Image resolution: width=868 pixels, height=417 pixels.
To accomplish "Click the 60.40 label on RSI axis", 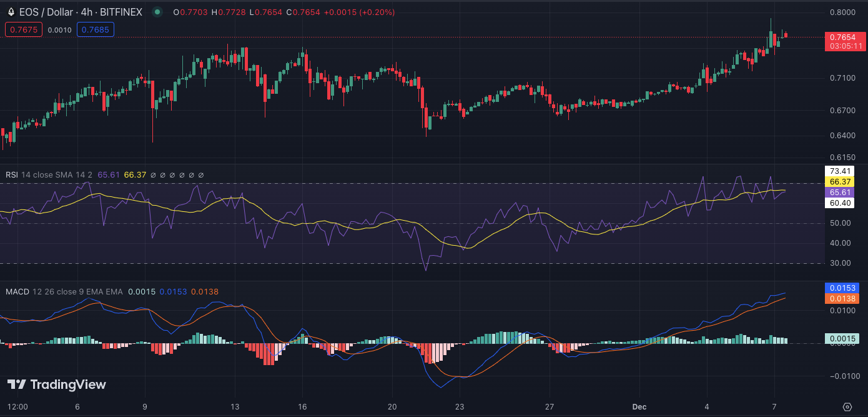I will [x=839, y=203].
